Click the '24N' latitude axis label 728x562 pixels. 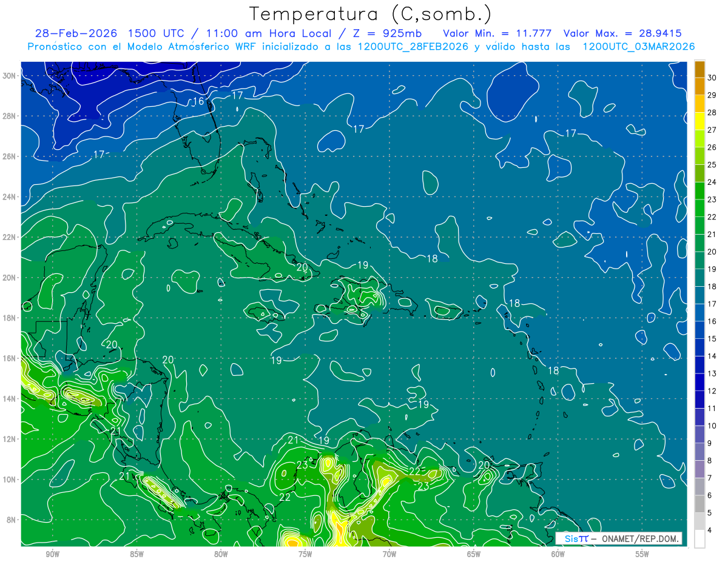point(10,196)
